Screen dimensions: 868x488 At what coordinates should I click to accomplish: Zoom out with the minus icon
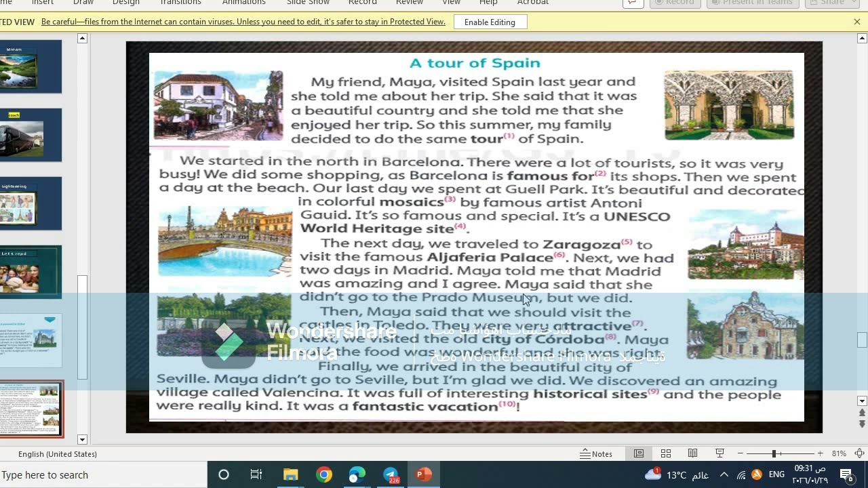pos(741,453)
